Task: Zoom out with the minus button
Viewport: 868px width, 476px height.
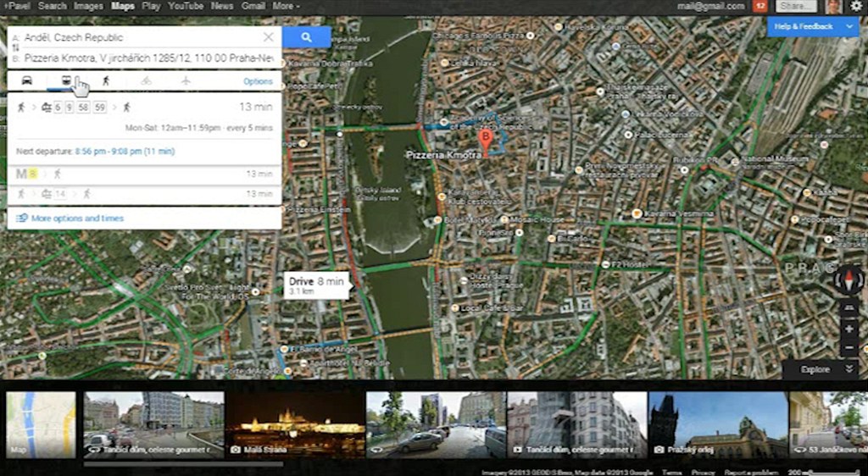Action: pos(849,348)
